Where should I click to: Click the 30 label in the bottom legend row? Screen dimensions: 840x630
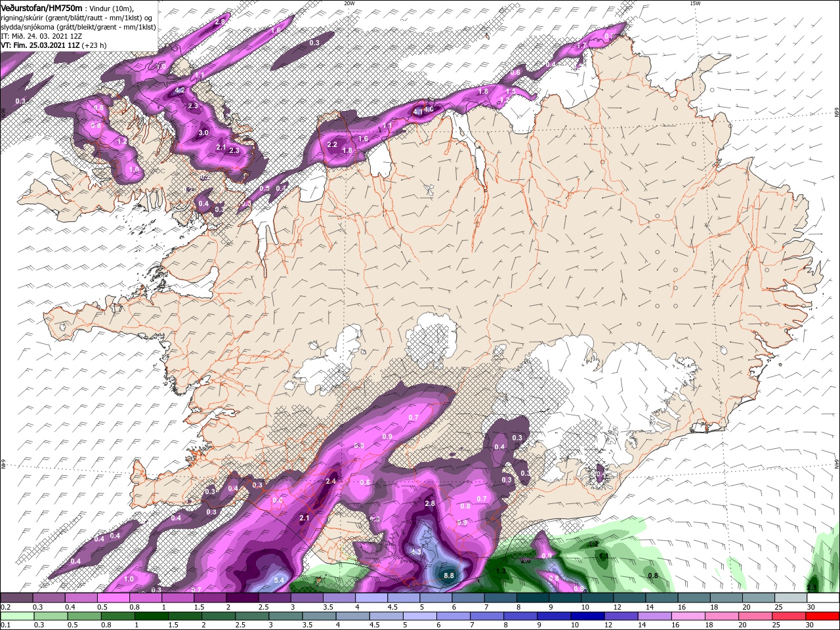(810, 625)
